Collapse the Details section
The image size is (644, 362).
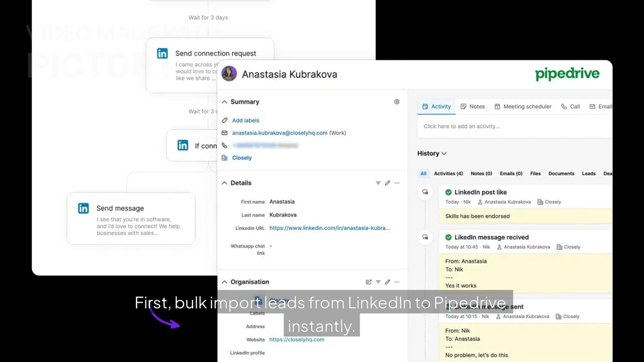point(224,183)
